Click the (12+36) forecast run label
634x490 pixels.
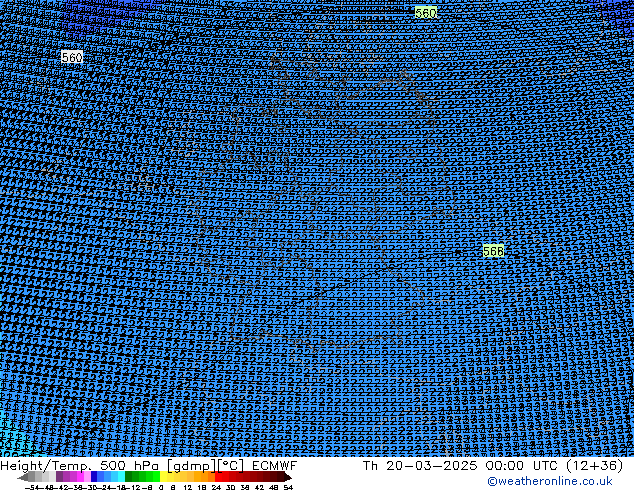pos(594,465)
